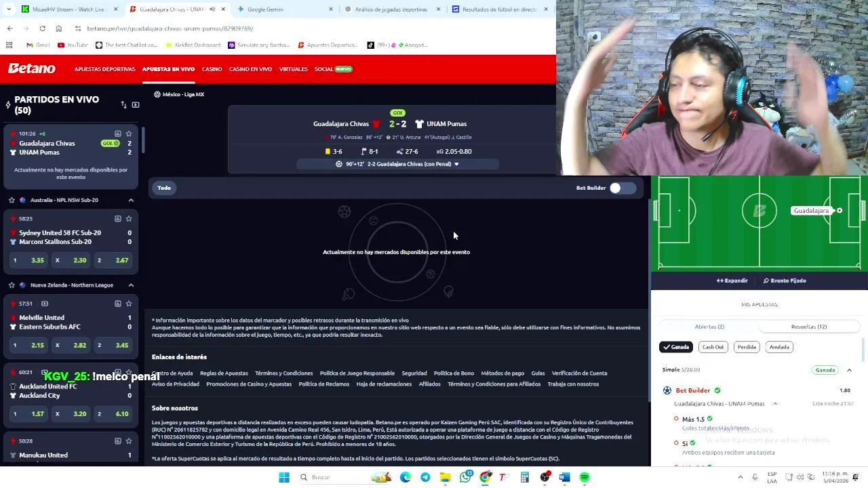The width and height of the screenshot is (868, 488).
Task: Collapse the Guadalajara Chivas - UNAM Pumas selections
Action: click(775, 404)
